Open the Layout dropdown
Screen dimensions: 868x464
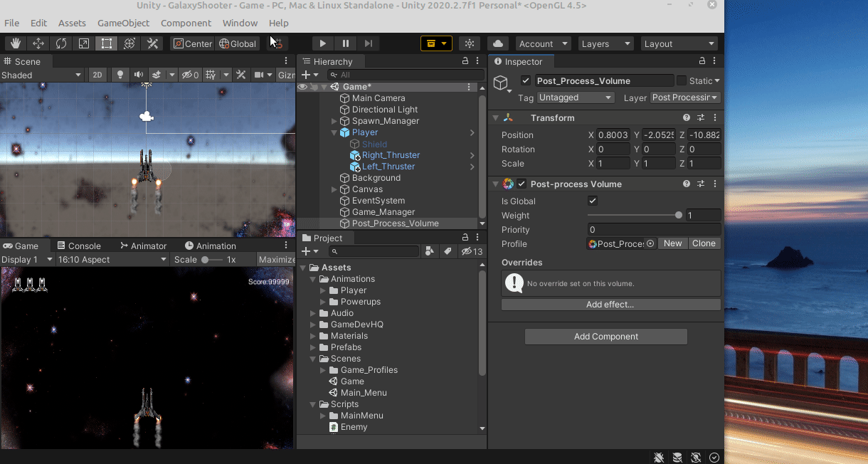pos(679,43)
